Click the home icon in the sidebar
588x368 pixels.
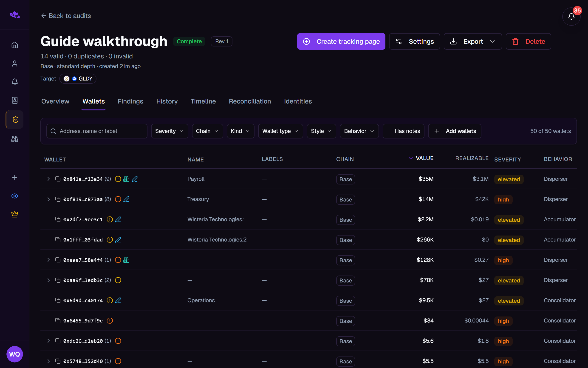click(x=14, y=45)
